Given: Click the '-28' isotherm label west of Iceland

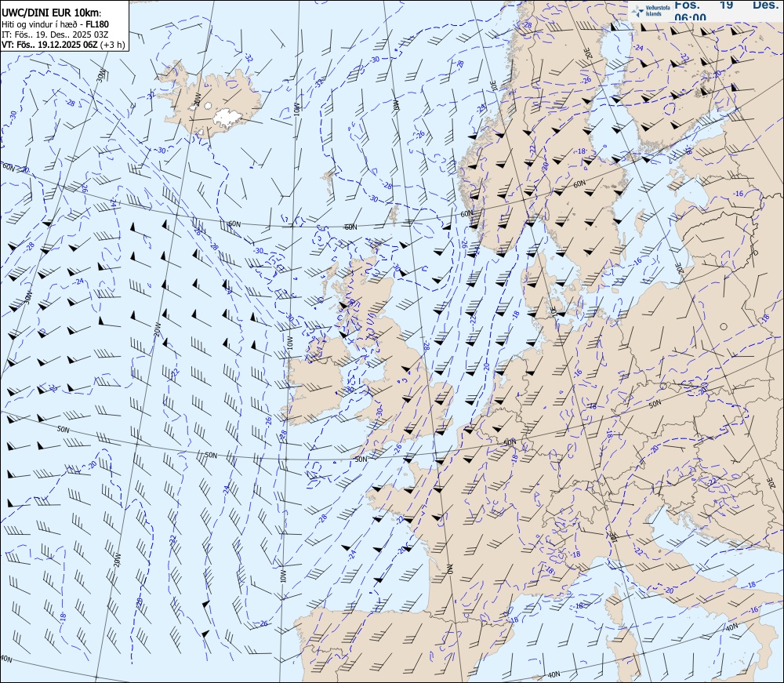Looking at the screenshot, I should click(71, 103).
